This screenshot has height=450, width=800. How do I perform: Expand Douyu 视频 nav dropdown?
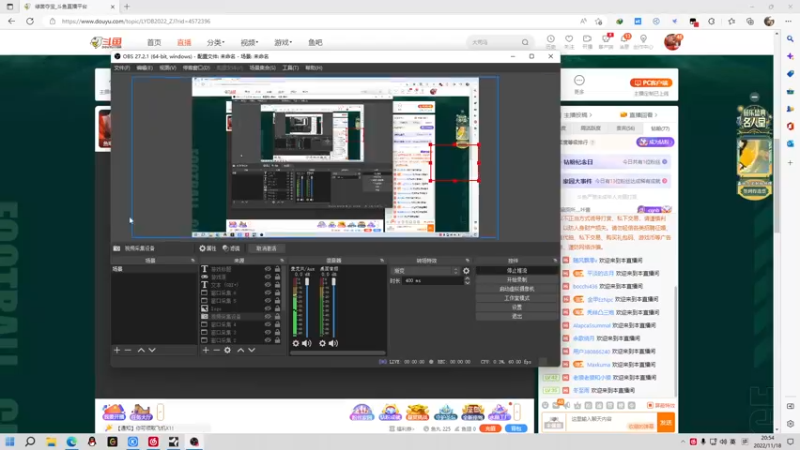click(x=249, y=42)
